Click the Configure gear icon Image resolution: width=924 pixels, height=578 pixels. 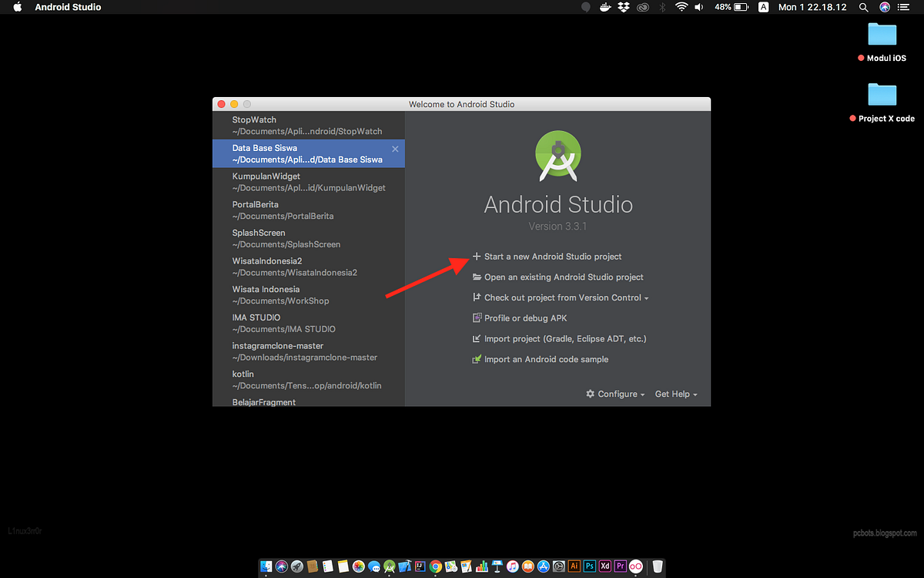(x=591, y=394)
